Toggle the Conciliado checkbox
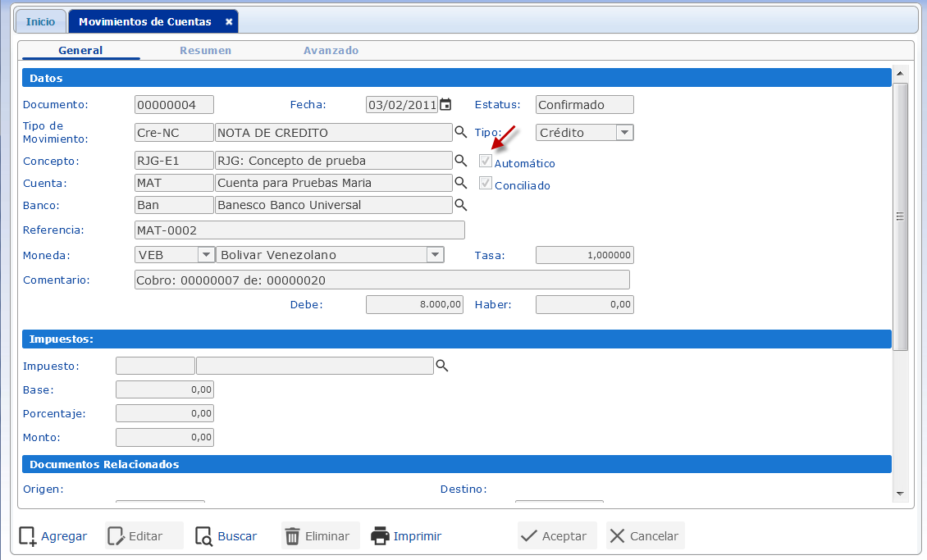The width and height of the screenshot is (927, 560). click(486, 184)
